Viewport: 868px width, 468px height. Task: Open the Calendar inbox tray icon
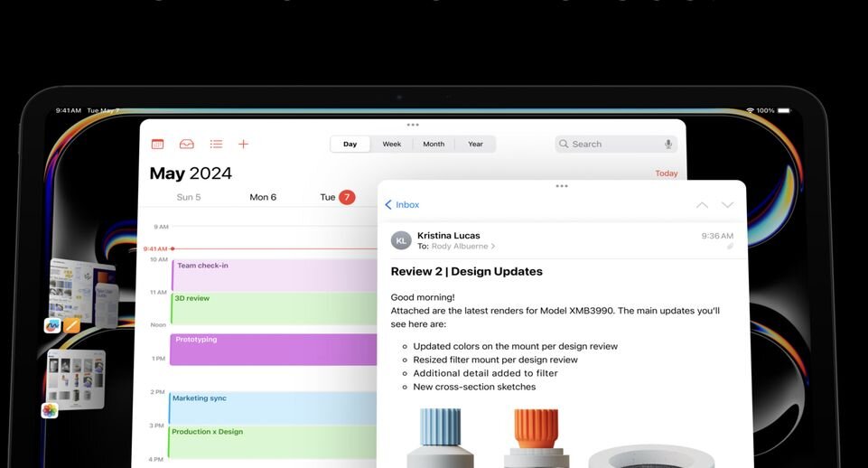[187, 144]
